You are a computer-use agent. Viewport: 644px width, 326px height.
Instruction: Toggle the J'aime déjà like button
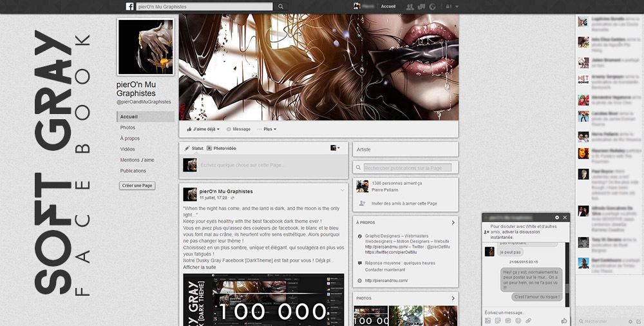pyautogui.click(x=202, y=129)
